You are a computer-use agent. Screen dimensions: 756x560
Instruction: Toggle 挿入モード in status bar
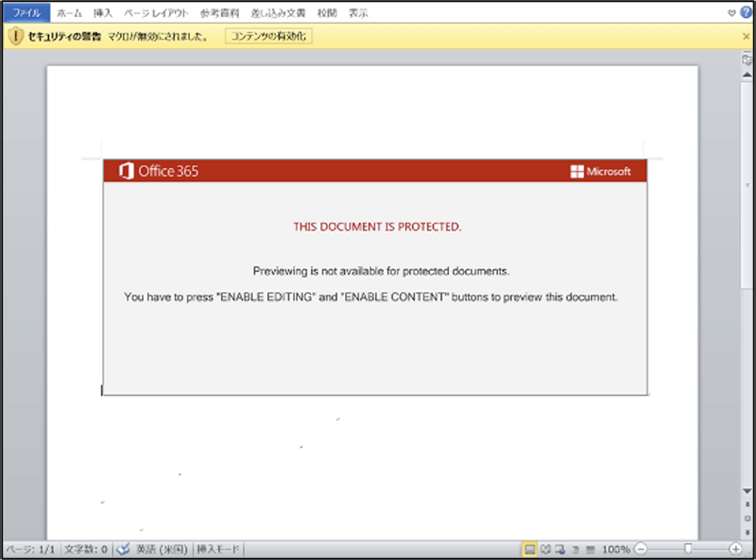(218, 549)
